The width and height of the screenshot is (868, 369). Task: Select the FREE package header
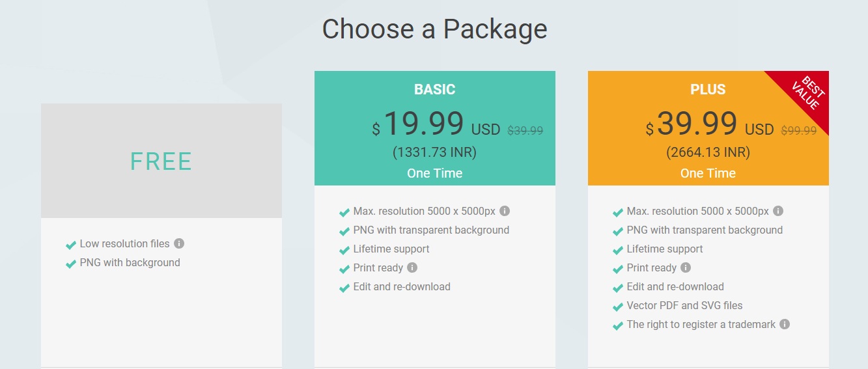pos(161,161)
